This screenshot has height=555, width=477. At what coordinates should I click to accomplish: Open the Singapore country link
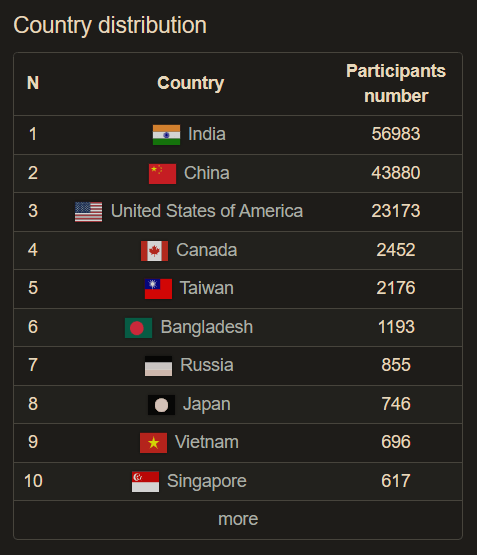tap(207, 481)
